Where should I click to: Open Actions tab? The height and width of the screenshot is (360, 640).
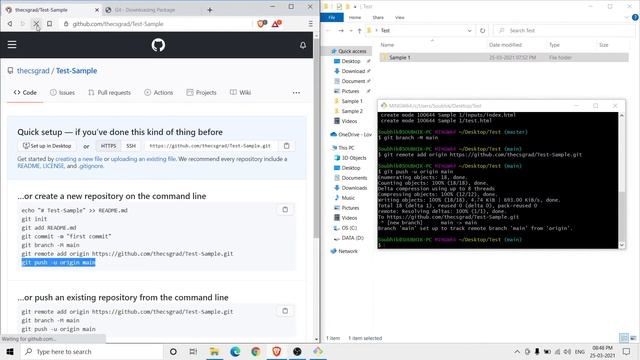(x=159, y=93)
